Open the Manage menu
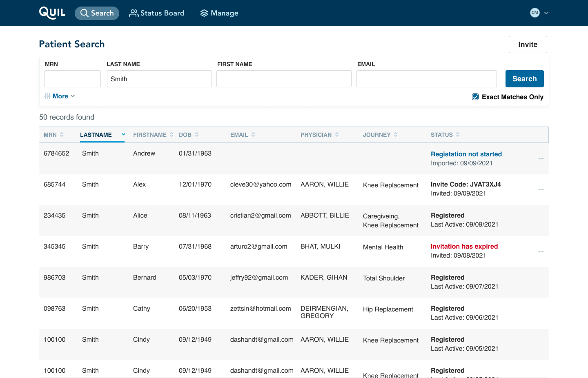 coord(219,13)
